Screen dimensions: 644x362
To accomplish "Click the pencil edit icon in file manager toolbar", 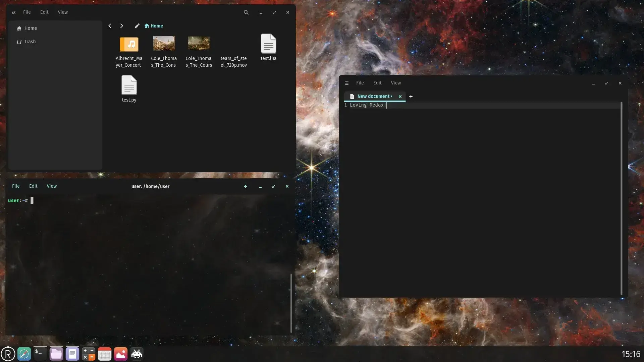I will click(x=137, y=25).
